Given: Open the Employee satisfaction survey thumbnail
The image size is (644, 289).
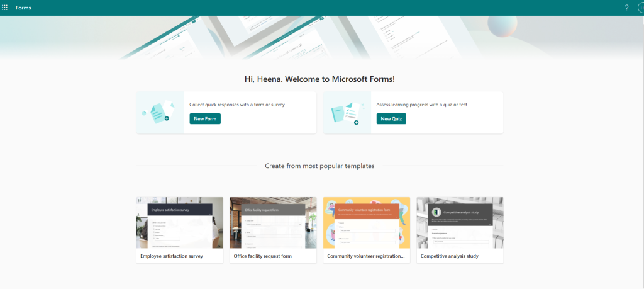Looking at the screenshot, I should click(x=180, y=222).
